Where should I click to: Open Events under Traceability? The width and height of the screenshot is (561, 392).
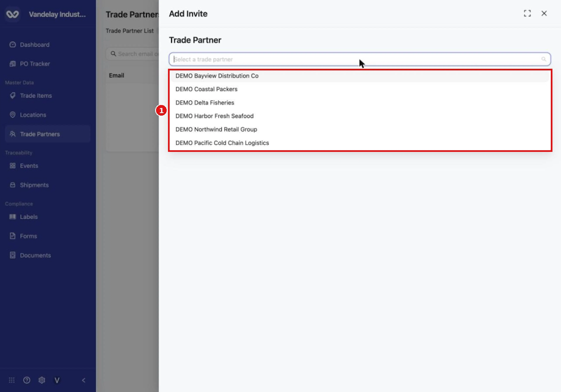(48, 166)
